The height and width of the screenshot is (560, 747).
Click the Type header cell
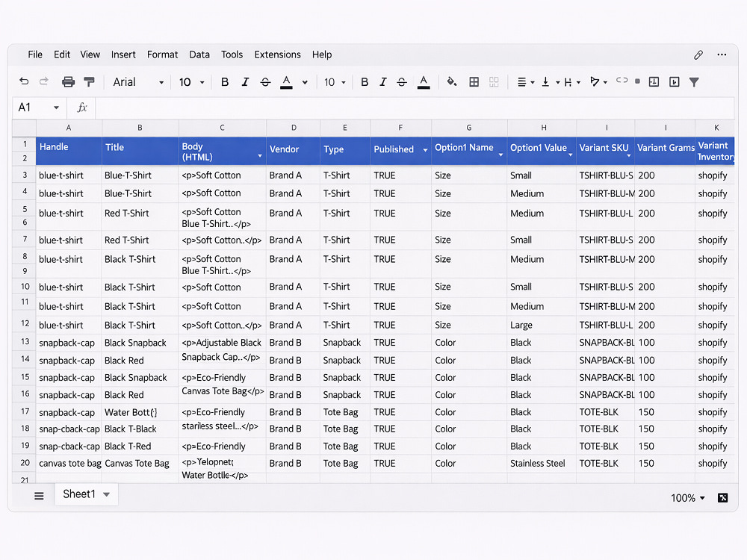[345, 151]
